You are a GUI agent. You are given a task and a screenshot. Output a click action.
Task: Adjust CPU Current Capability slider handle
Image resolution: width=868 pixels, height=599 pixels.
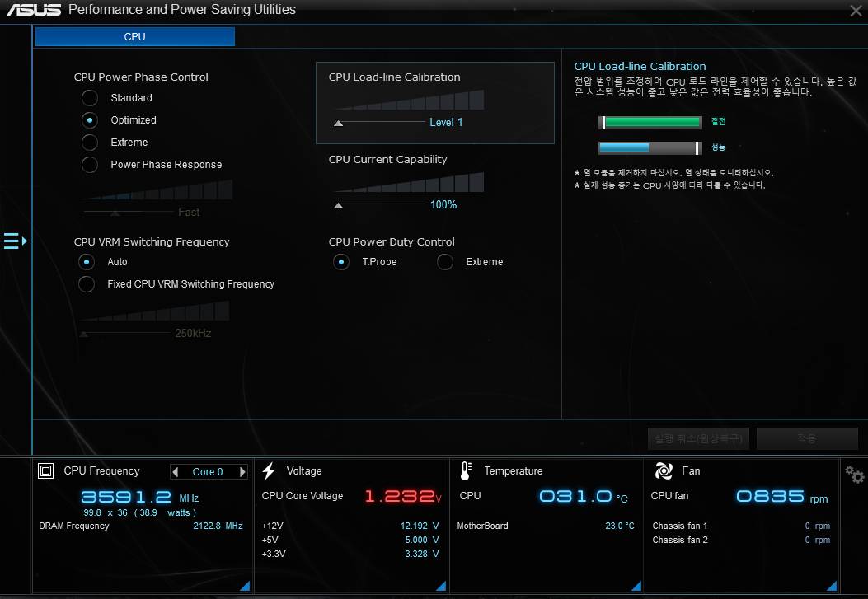click(x=338, y=206)
